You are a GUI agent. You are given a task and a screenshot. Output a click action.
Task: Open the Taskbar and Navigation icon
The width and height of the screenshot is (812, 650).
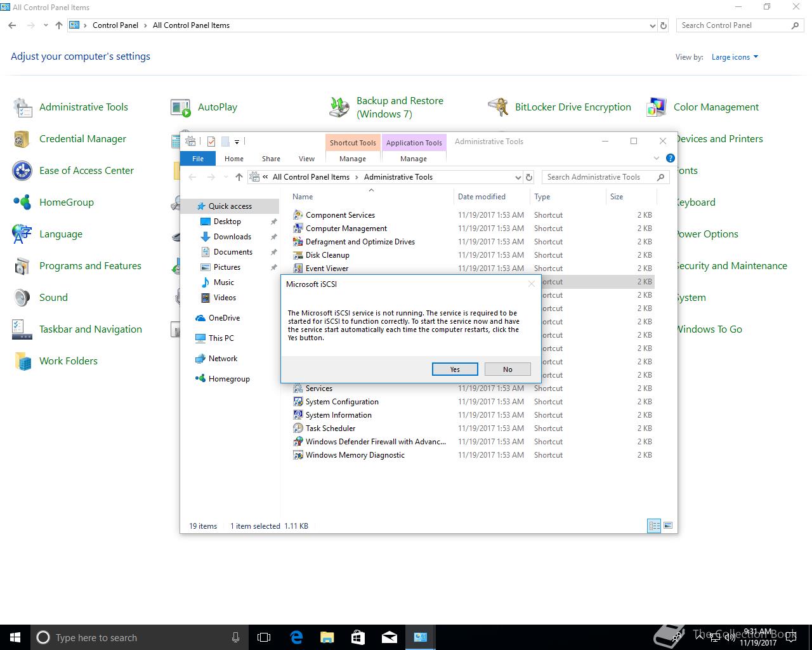pyautogui.click(x=23, y=329)
